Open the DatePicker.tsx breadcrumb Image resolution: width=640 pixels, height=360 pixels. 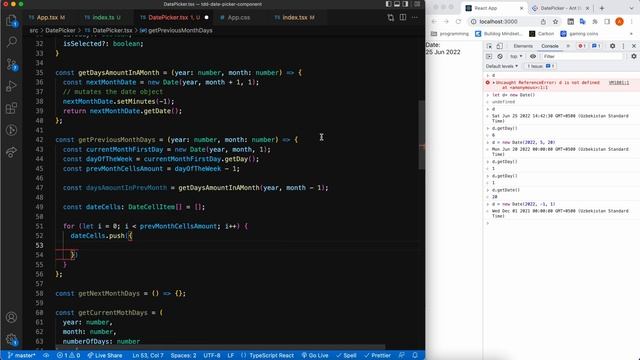pos(109,31)
